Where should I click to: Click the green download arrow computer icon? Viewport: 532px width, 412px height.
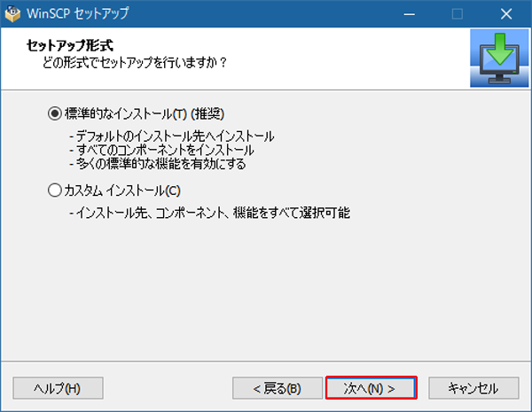[x=499, y=58]
